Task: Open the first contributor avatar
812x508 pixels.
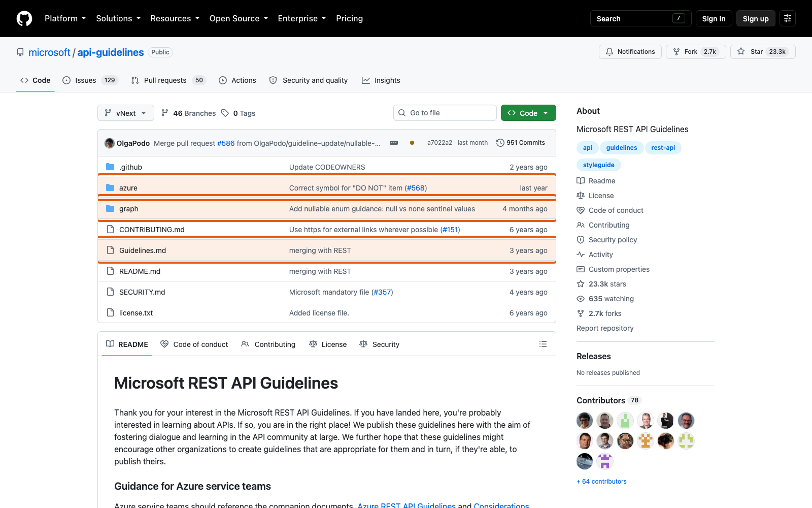Action: coord(585,421)
